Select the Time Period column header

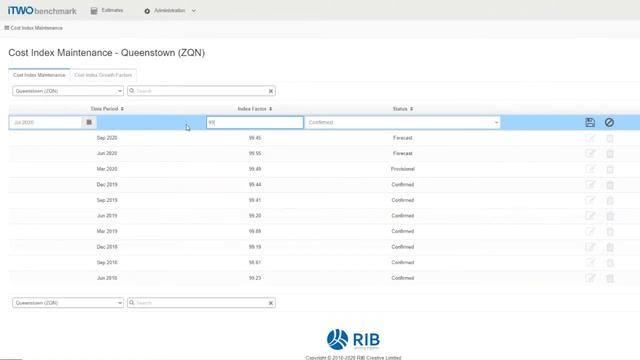click(x=104, y=109)
